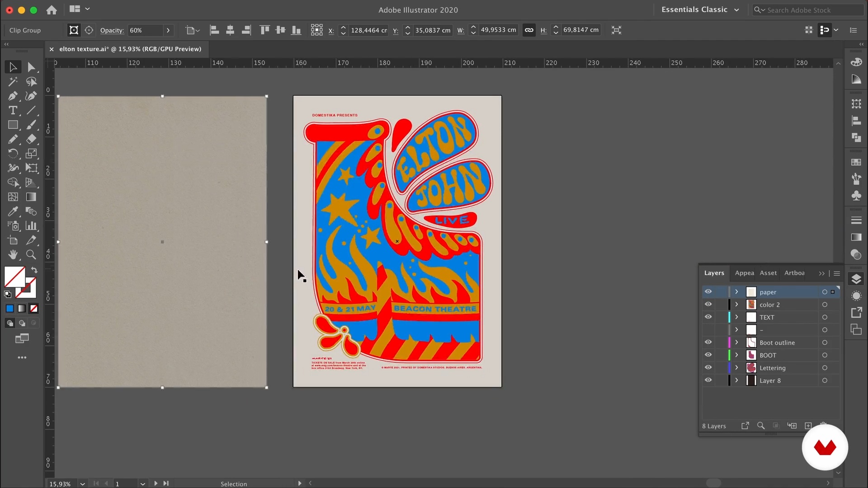Target the color 2 layer circle
868x488 pixels.
point(825,305)
